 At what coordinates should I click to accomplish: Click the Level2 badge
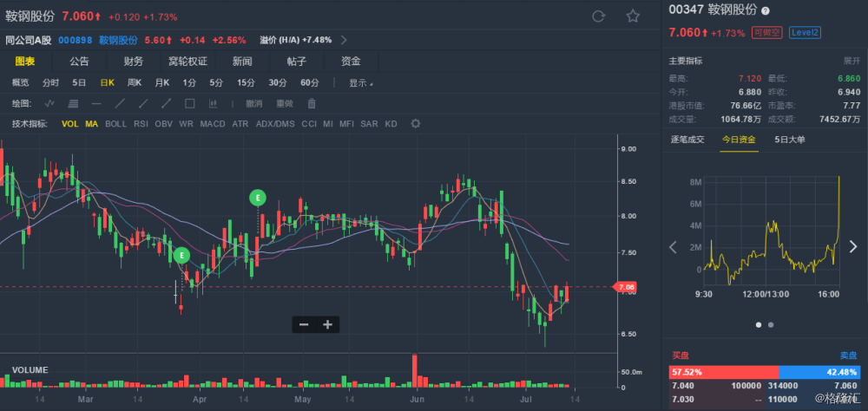[805, 33]
